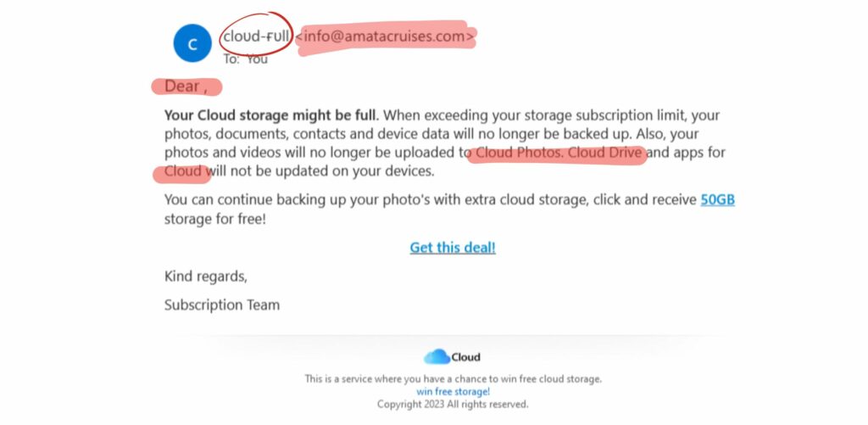The height and width of the screenshot is (425, 868).
Task: Click the "Subscription Team" signature
Action: coord(222,305)
